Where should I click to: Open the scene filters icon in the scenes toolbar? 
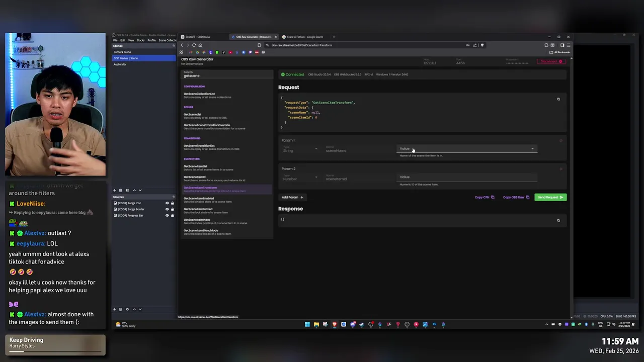pyautogui.click(x=127, y=190)
